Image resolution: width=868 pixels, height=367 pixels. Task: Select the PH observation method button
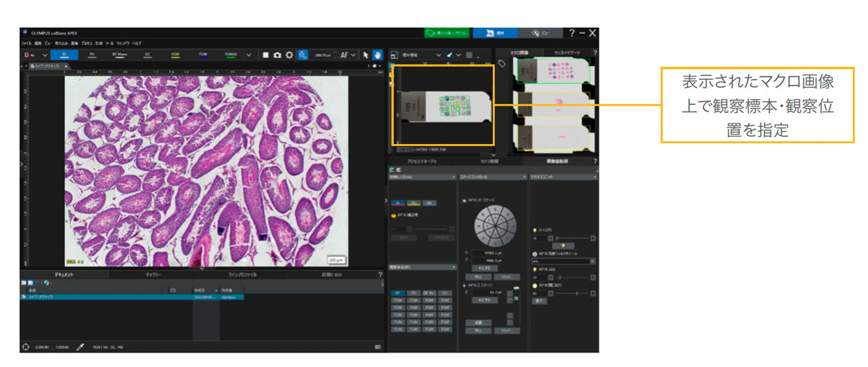(x=91, y=54)
